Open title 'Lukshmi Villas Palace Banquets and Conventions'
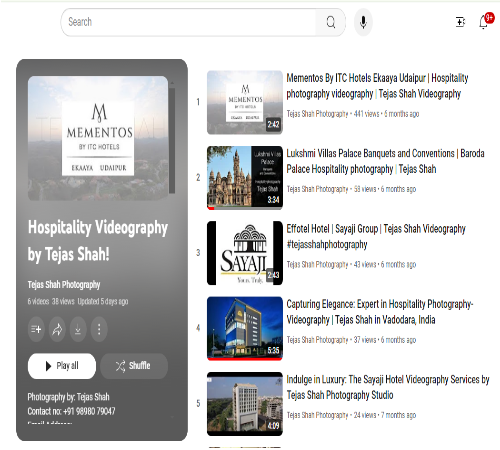Viewport: 500px width, 450px height. (385, 161)
